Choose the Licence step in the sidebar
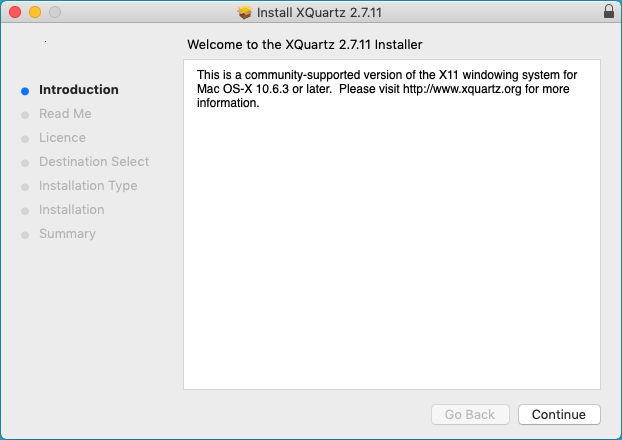The height and width of the screenshot is (440, 622). tap(62, 138)
